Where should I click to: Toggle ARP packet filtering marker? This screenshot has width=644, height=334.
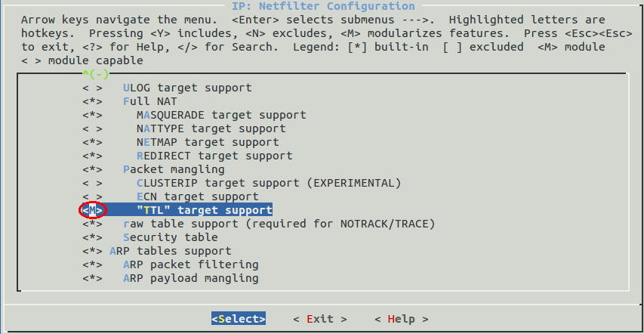pyautogui.click(x=92, y=264)
